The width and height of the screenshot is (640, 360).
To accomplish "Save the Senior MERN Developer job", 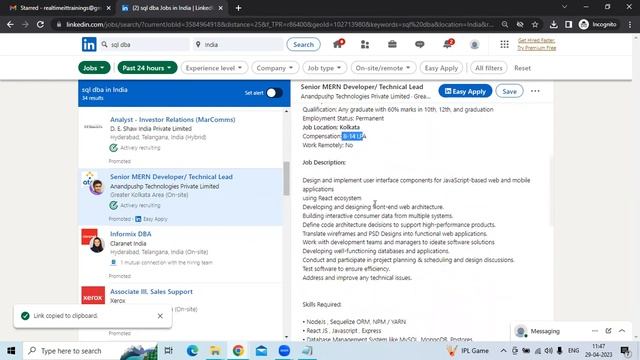I will tap(509, 91).
